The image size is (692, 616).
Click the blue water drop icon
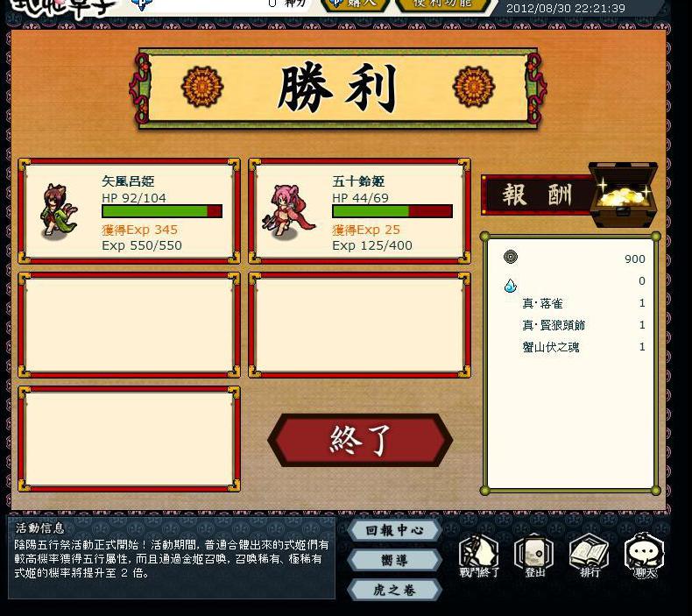pyautogui.click(x=510, y=286)
